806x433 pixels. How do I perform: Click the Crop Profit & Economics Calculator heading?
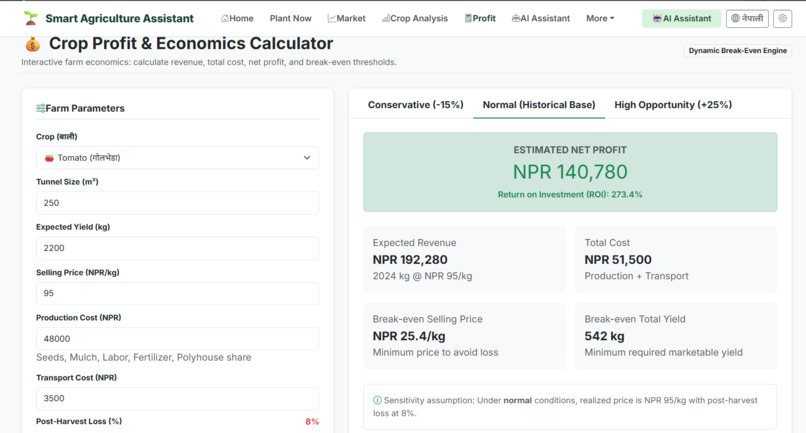[x=191, y=44]
